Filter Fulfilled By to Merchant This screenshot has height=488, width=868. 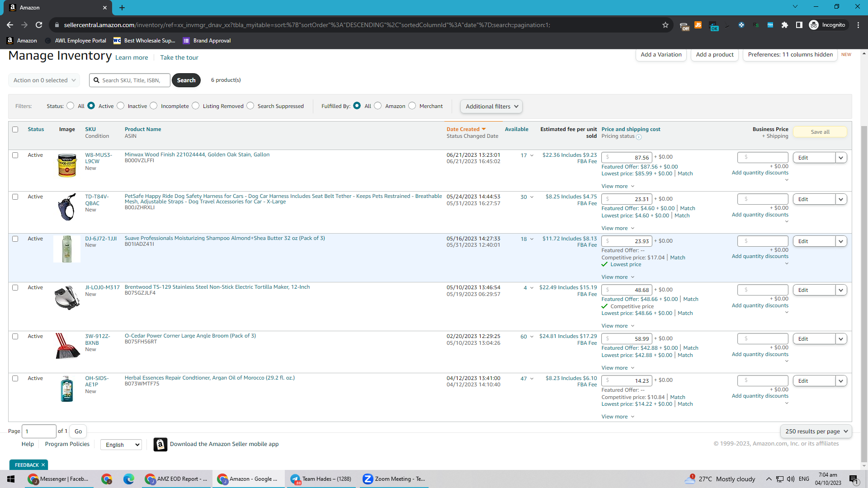tap(412, 106)
